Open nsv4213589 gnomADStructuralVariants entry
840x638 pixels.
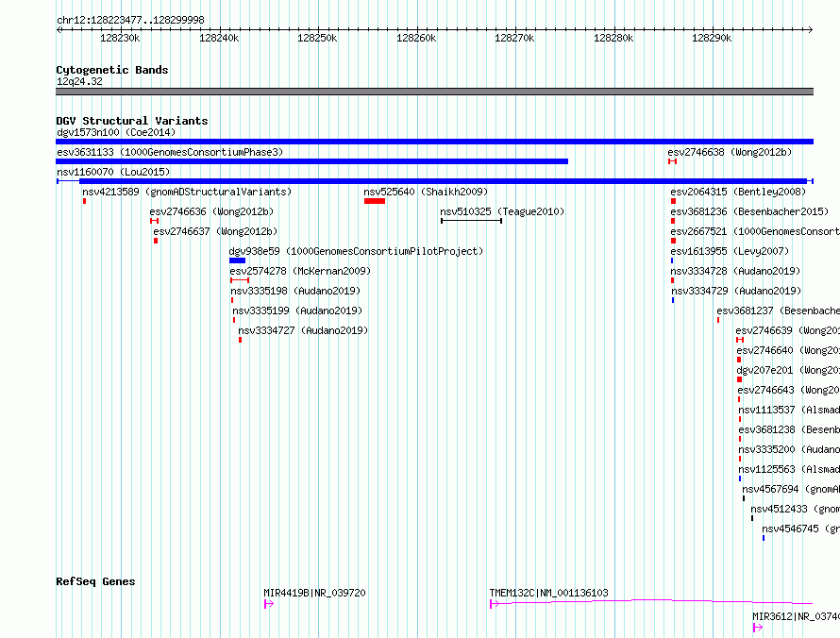[x=187, y=192]
